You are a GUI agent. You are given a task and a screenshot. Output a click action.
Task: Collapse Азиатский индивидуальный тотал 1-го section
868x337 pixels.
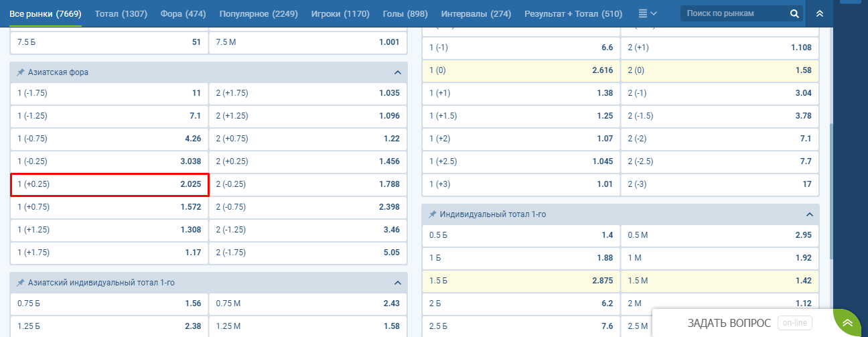coord(397,283)
